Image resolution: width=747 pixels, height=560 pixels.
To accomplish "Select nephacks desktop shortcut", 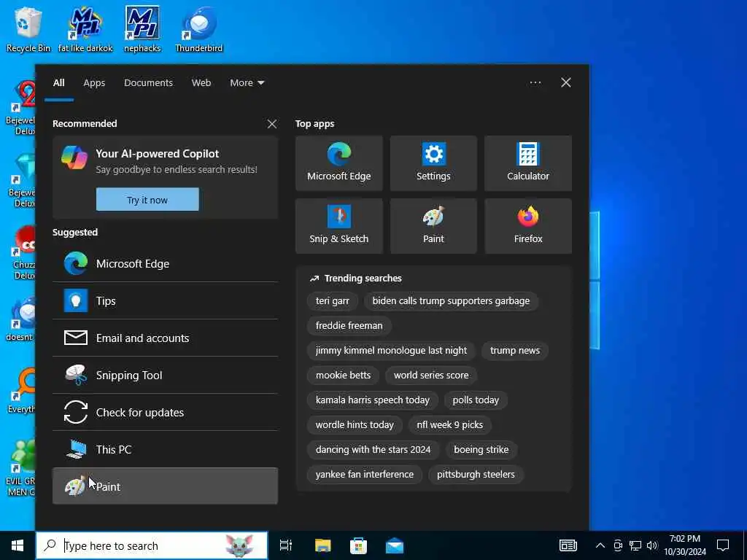I will click(142, 29).
